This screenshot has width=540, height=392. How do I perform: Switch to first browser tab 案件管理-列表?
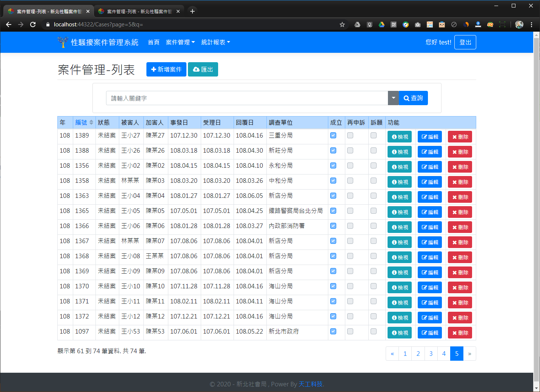[49, 11]
